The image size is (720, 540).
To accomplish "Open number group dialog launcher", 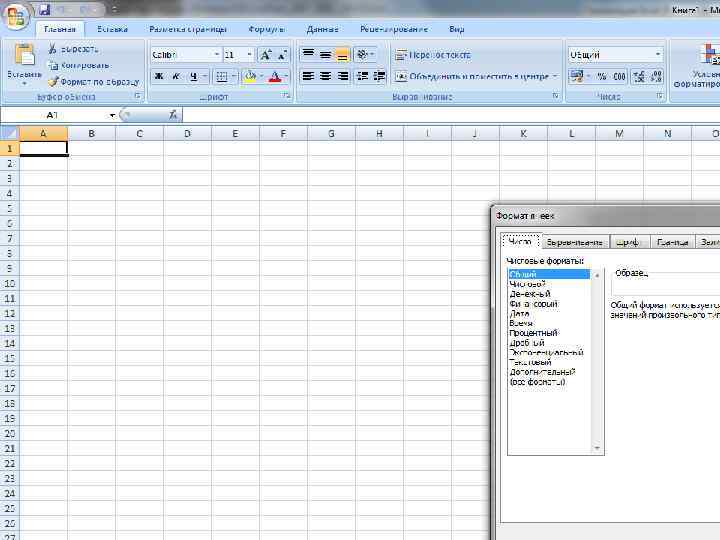I will pos(659,96).
